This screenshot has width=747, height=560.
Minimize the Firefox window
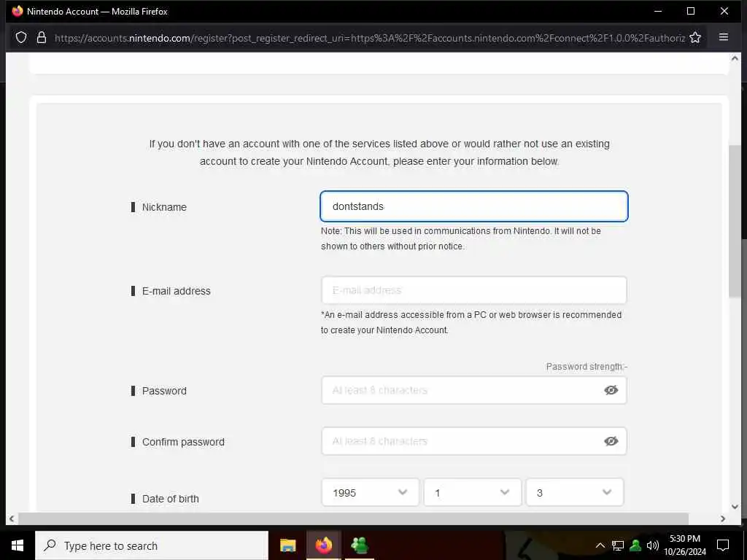[x=658, y=11]
